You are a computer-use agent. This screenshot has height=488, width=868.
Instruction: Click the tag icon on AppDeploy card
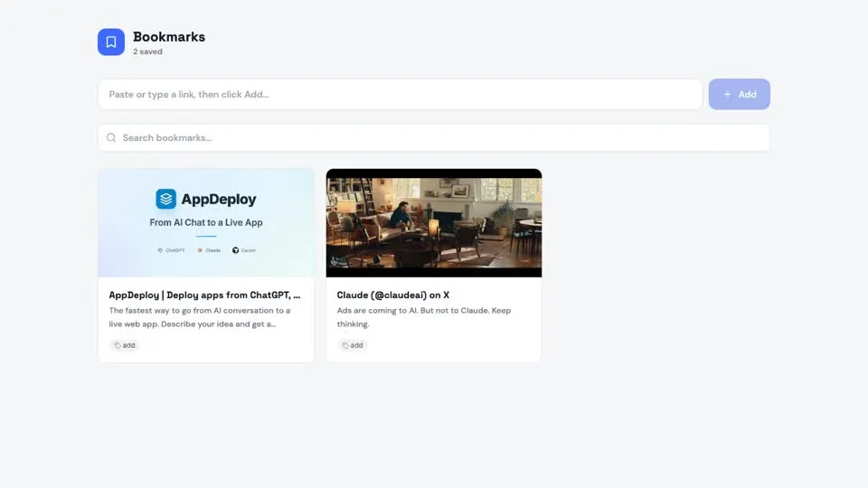point(118,345)
